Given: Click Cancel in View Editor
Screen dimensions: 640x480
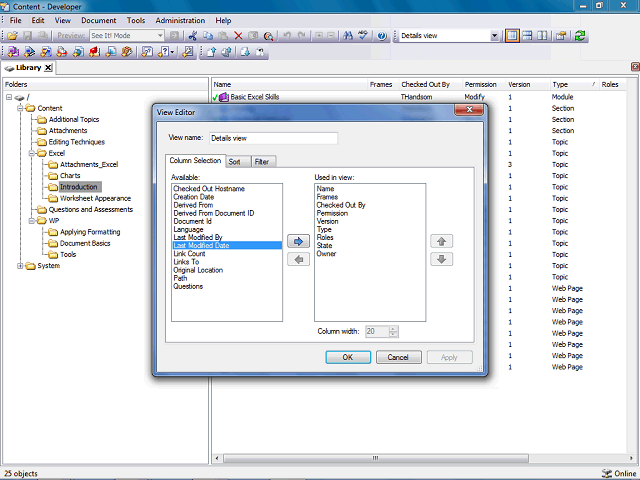Looking at the screenshot, I should pos(398,357).
